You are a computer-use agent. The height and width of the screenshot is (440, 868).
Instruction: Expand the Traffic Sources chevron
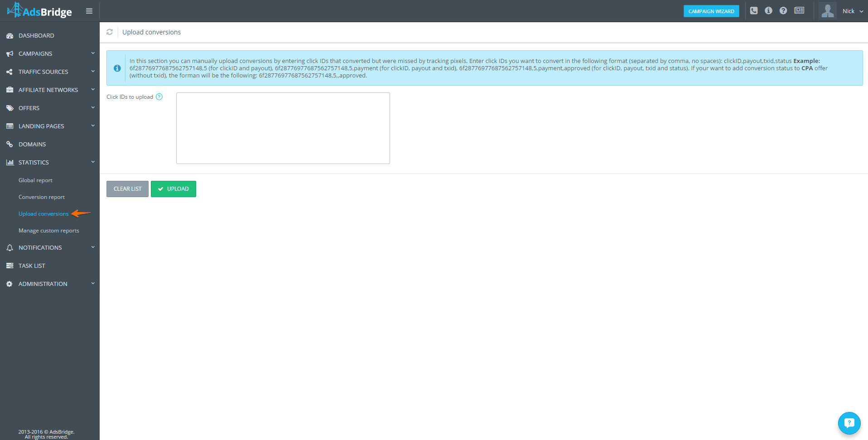click(x=93, y=72)
